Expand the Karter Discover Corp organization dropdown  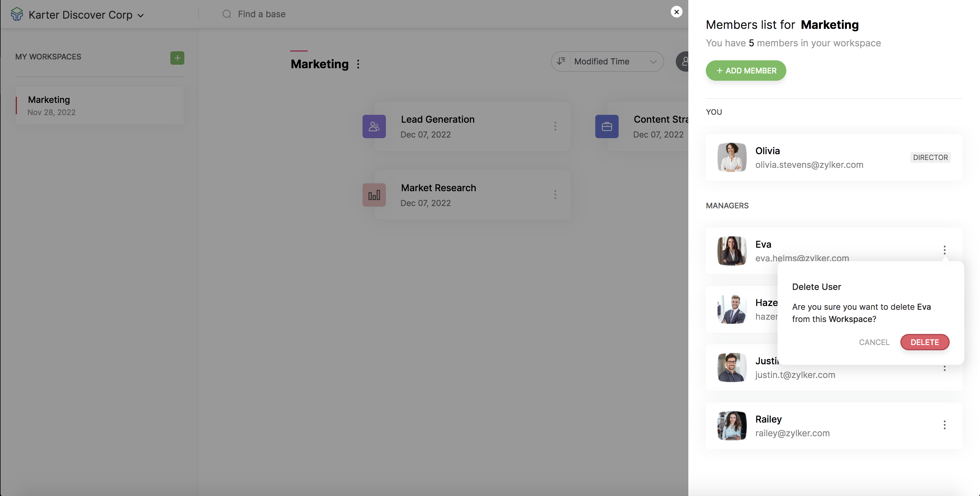click(140, 15)
